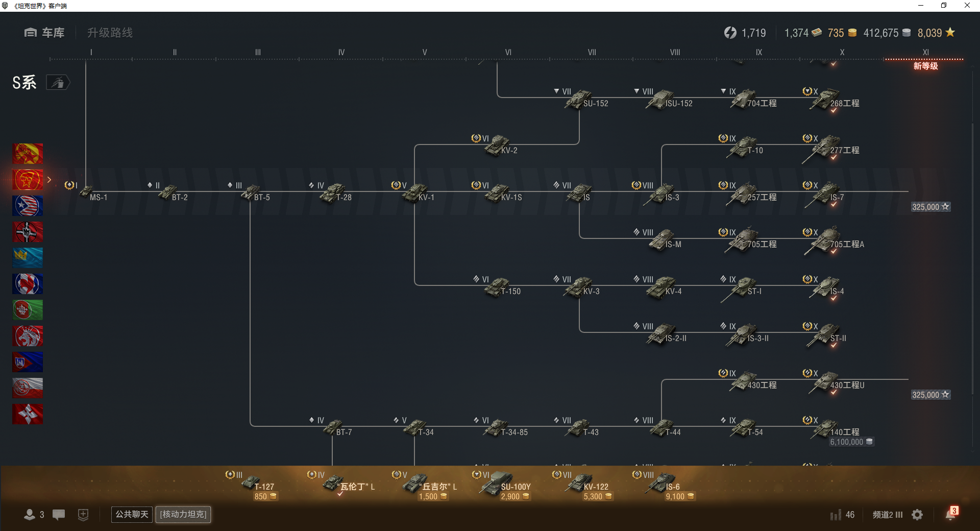Select the topmost red nation flag
Screen dimensions: 980x531
28,154
